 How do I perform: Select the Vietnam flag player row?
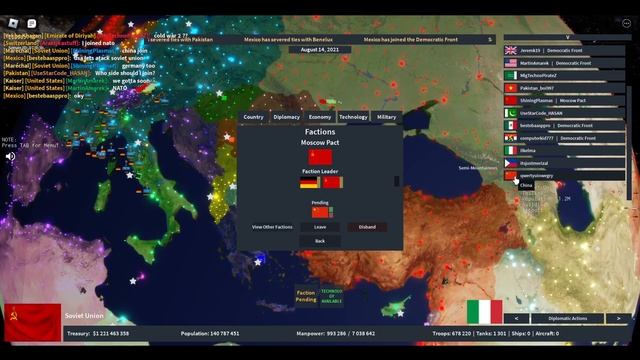pos(564,88)
